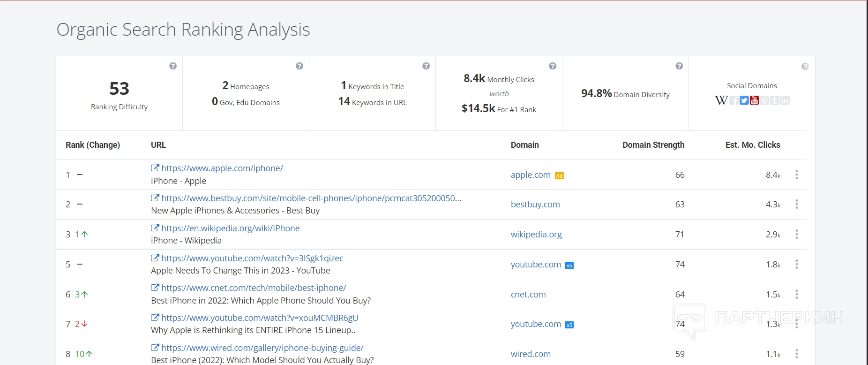Open the three-dot menu for bestbuy.com row
Viewport: 868px width, 365px height.
point(796,204)
